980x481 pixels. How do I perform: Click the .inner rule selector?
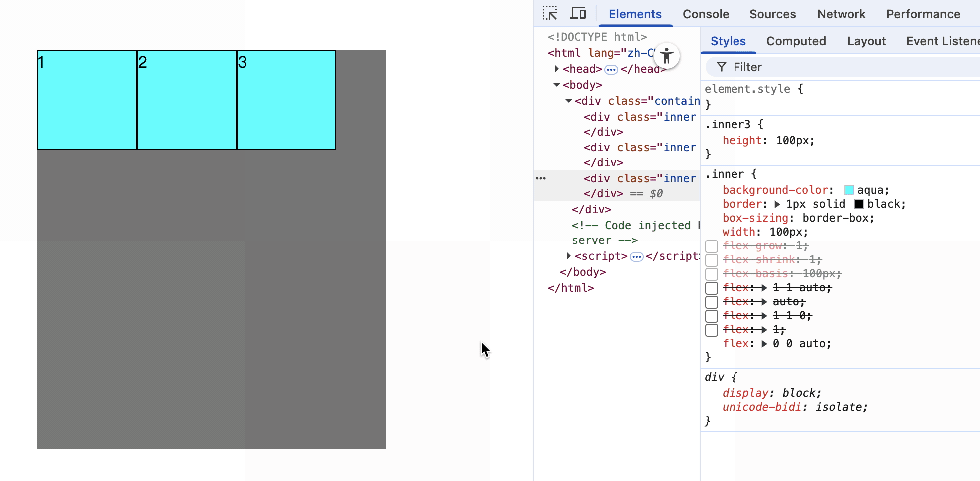[x=725, y=174]
